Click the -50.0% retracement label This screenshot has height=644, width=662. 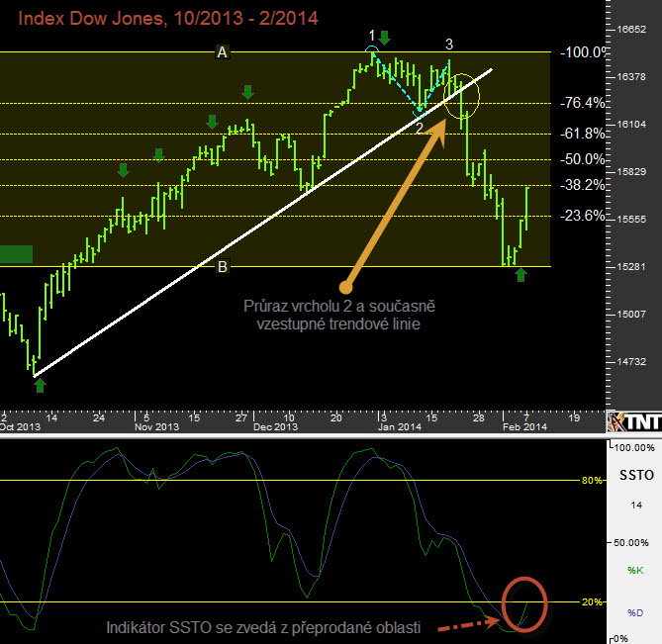[x=582, y=159]
